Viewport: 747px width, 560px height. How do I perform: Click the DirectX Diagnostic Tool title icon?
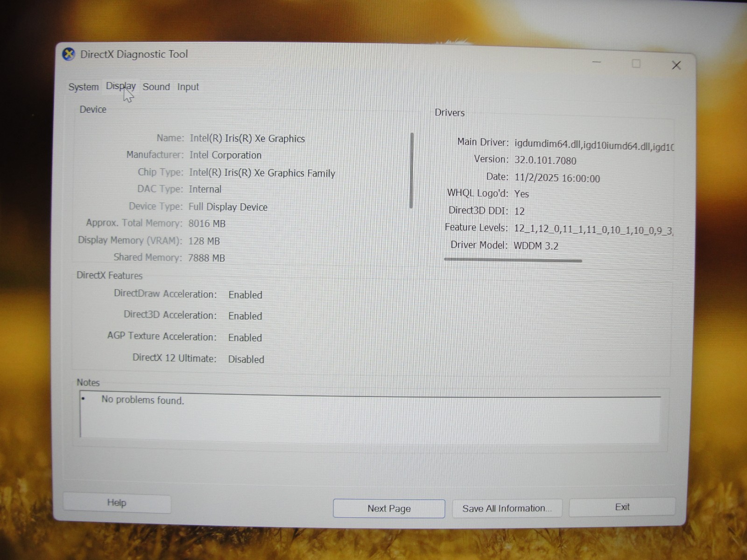coord(69,54)
